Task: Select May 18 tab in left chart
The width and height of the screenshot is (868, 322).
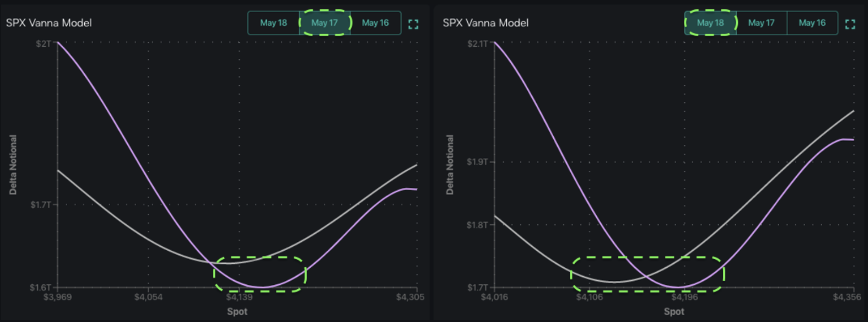Action: [273, 23]
